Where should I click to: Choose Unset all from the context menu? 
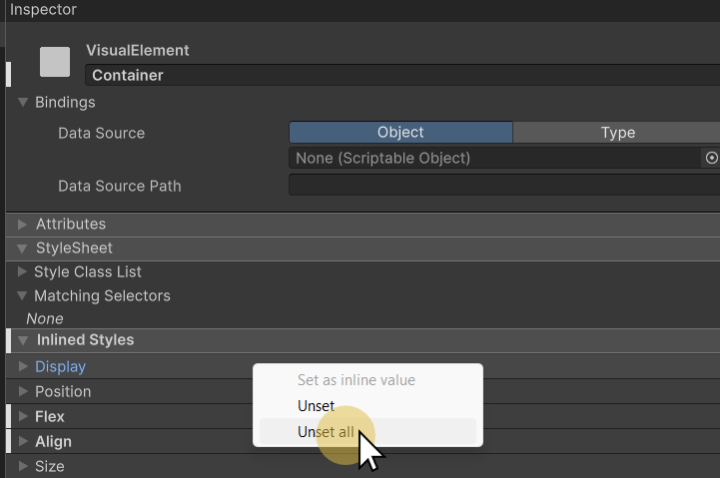325,432
